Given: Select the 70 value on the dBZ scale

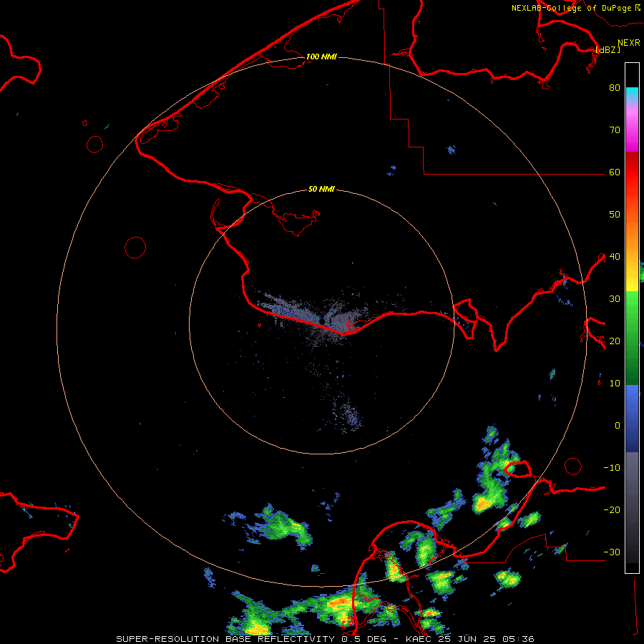Looking at the screenshot, I should coord(615,130).
